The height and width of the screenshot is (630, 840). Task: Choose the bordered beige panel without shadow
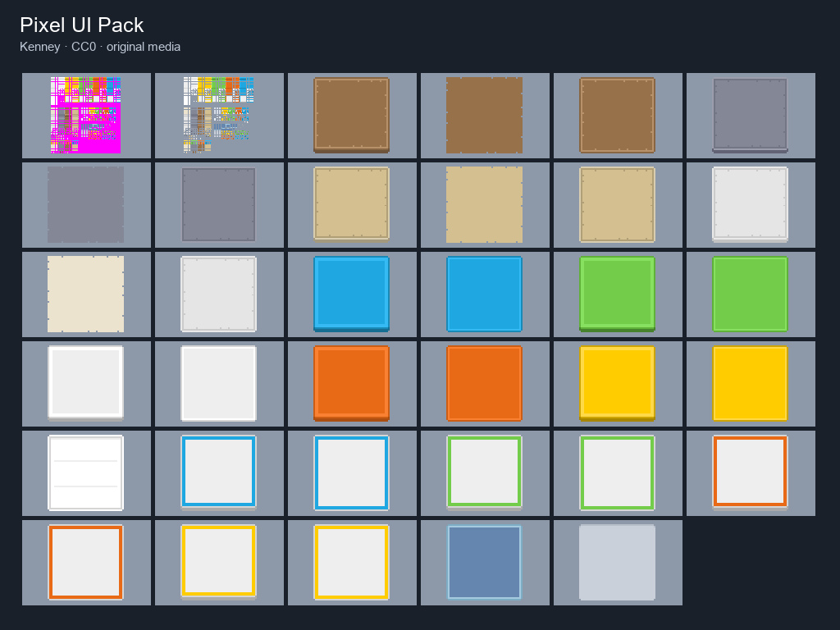click(x=617, y=204)
